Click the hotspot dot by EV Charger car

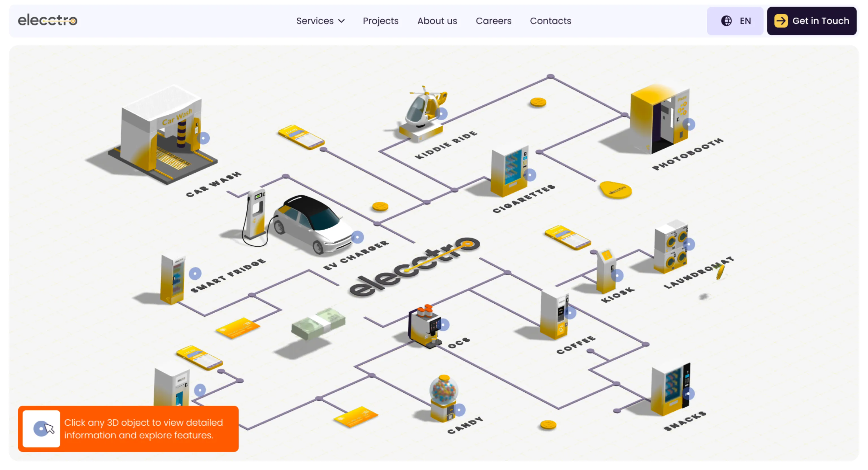[357, 237]
